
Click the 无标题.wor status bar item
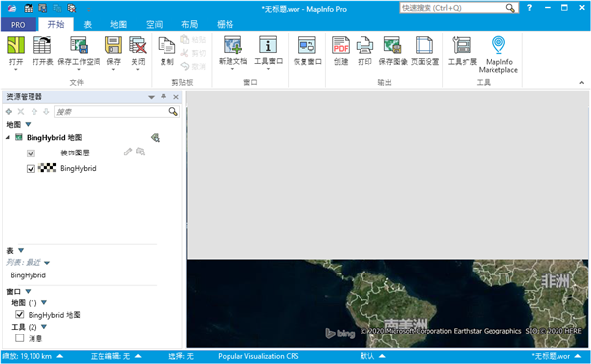[557, 356]
